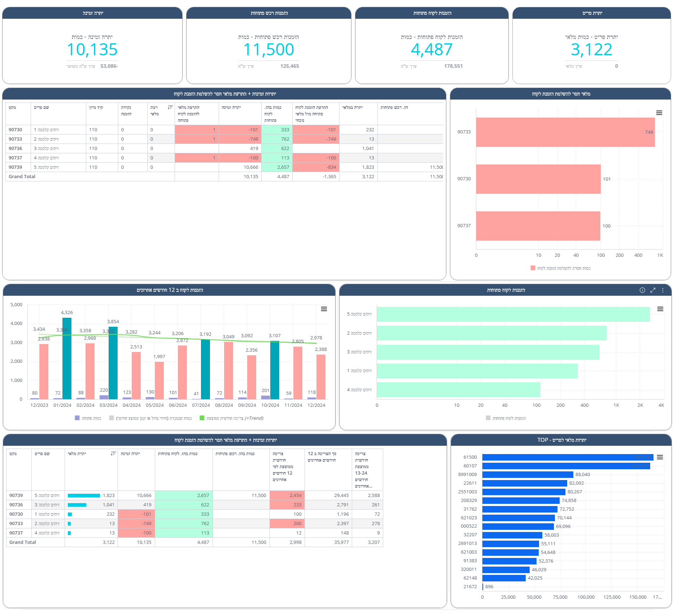674x616 pixels.
Task: Click the 11,500 open purchase orders KPI
Action: coord(269,50)
